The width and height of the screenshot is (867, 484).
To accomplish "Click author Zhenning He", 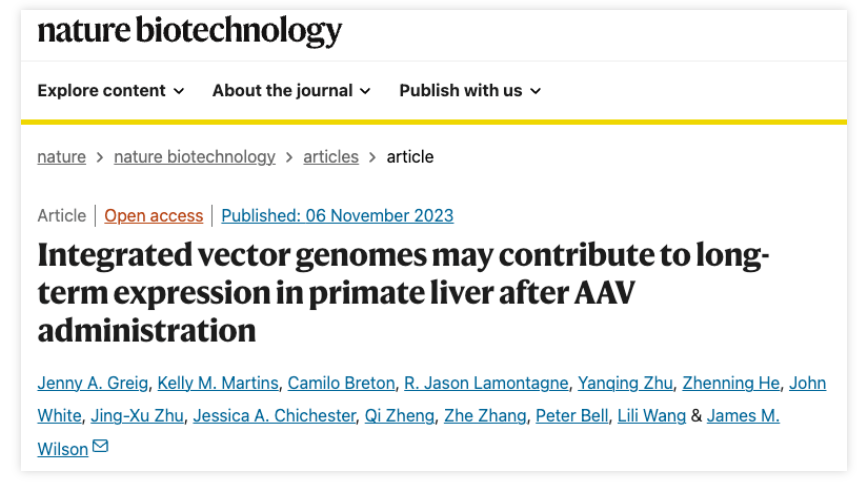I will (x=731, y=383).
